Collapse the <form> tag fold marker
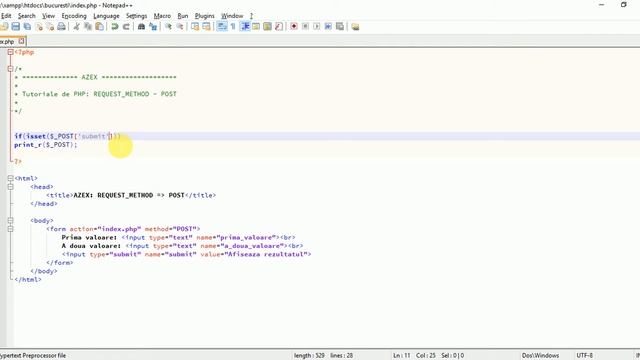640x360 pixels. pyautogui.click(x=11, y=229)
